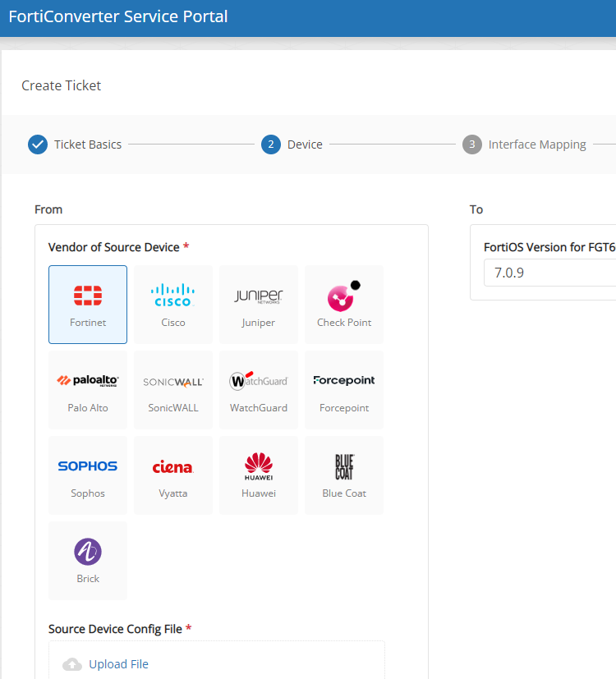Choose Cisco as the source vendor

[173, 305]
